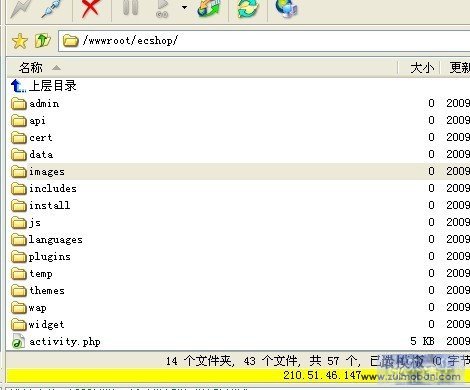470x390 pixels.
Task: Click the themes folder icon
Action: (19, 291)
